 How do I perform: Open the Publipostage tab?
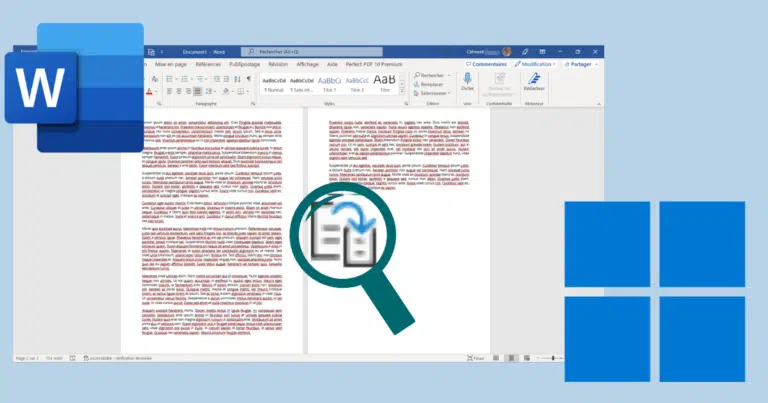point(245,64)
